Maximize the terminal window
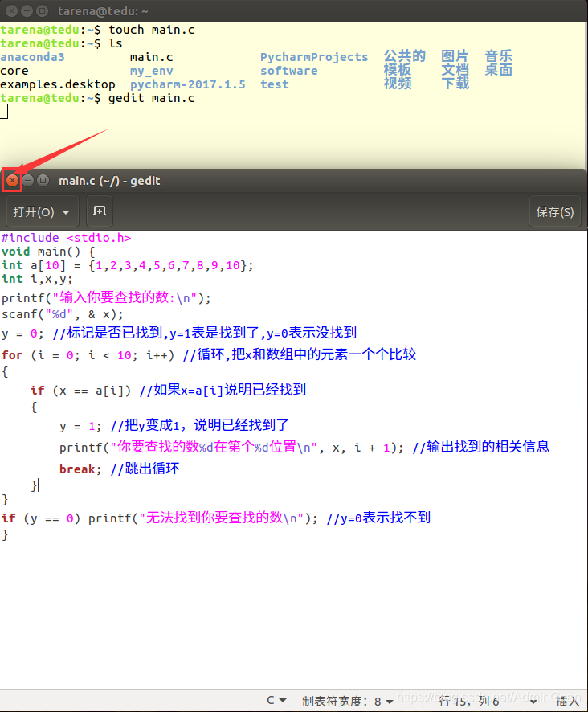The width and height of the screenshot is (588, 712). (x=42, y=10)
